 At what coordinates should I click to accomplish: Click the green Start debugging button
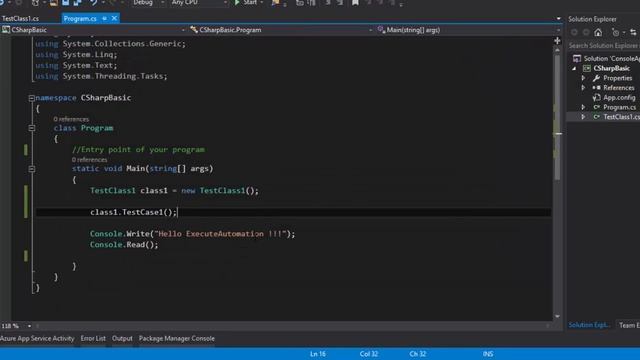pyautogui.click(x=246, y=2)
